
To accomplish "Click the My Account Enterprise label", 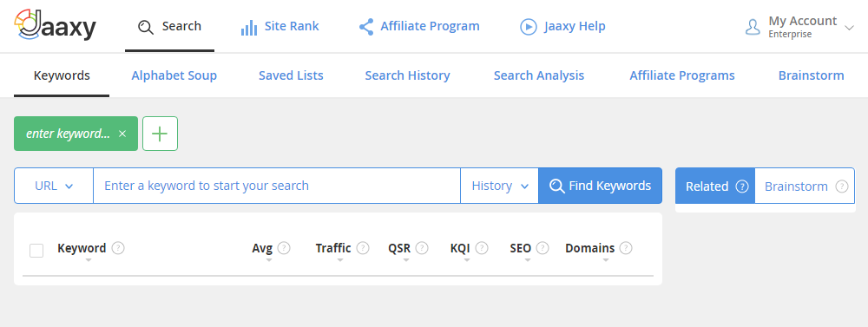I will [x=803, y=27].
